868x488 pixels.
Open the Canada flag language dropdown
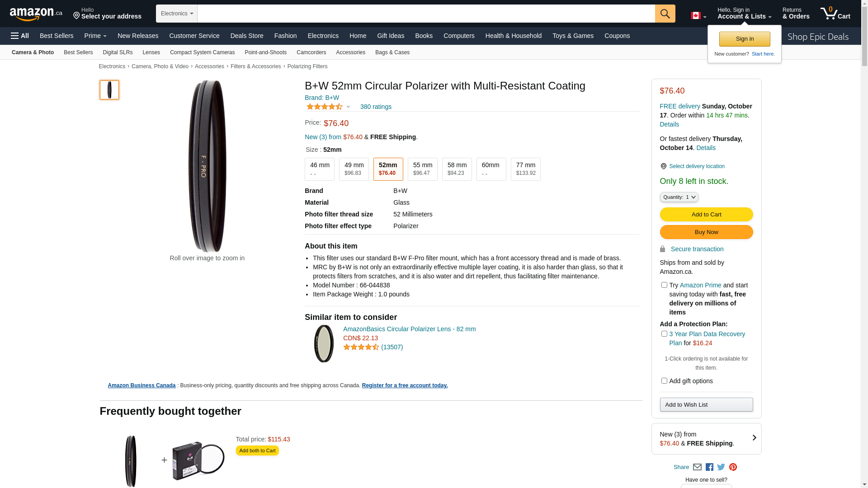coord(698,16)
